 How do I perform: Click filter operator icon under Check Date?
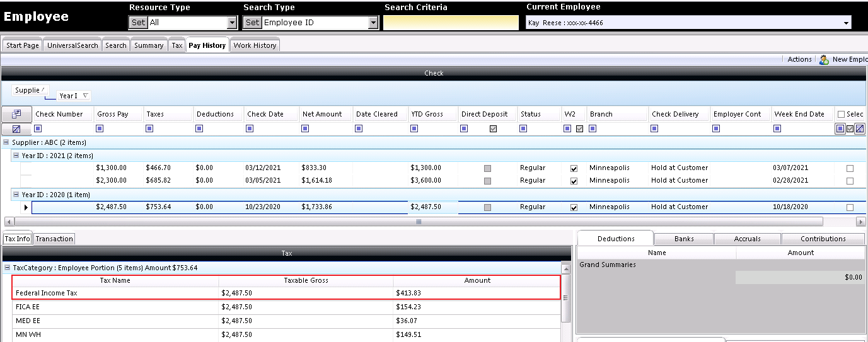pyautogui.click(x=250, y=128)
